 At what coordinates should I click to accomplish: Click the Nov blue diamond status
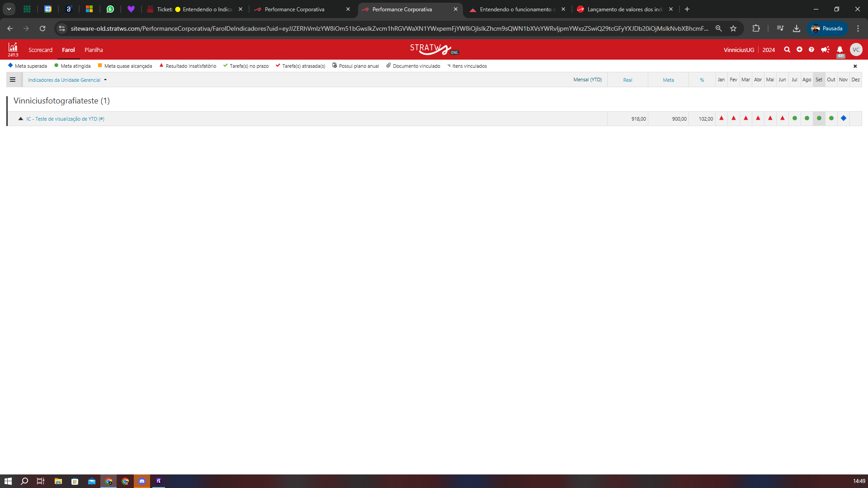coord(844,118)
